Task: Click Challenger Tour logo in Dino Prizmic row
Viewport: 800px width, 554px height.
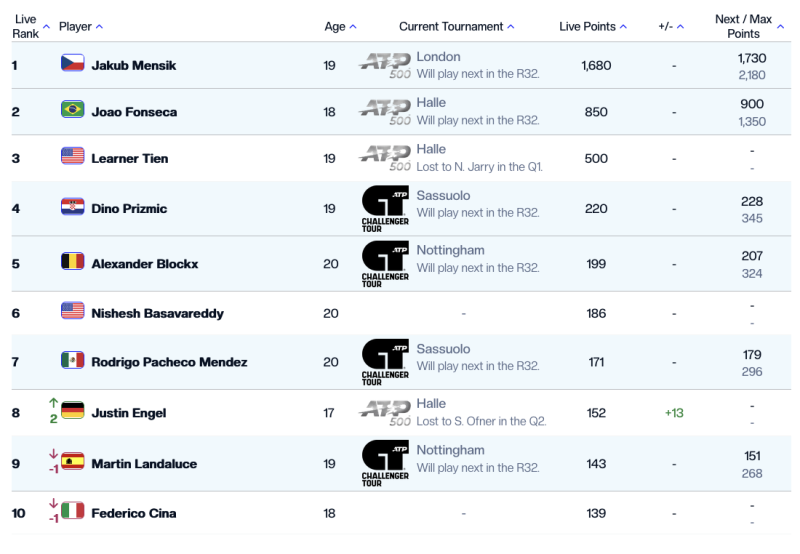Action: [x=385, y=209]
